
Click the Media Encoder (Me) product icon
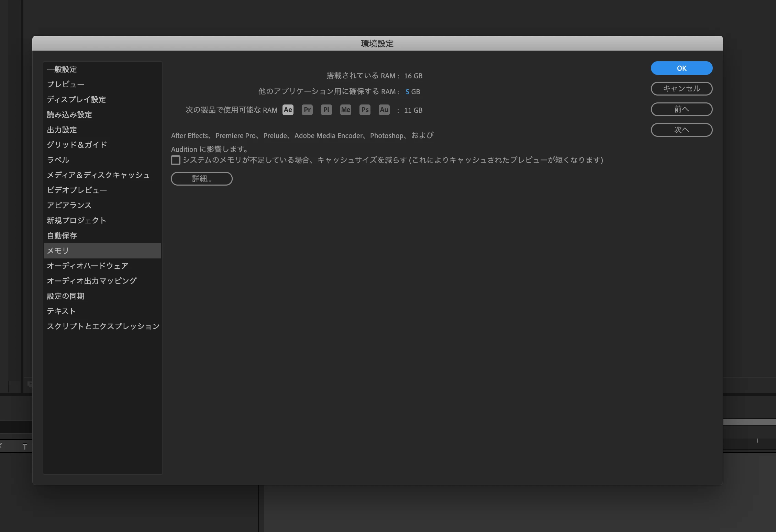click(x=345, y=110)
